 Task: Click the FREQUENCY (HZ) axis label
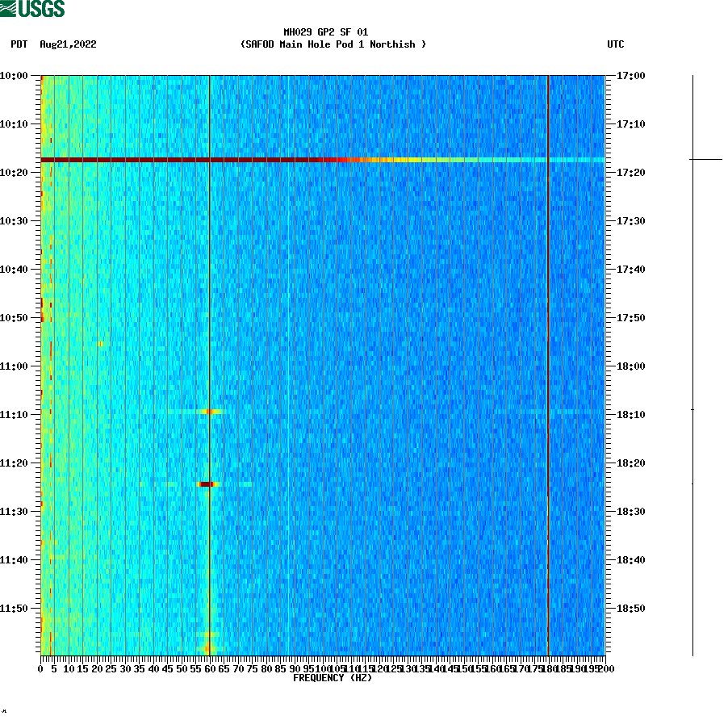coord(333,677)
